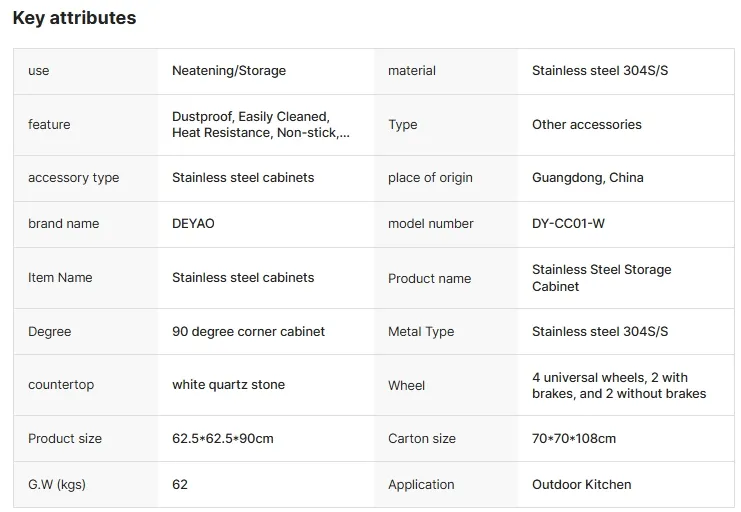Select the 70*70*108cm carton size value
Screen dimensions: 741x512
(574, 438)
